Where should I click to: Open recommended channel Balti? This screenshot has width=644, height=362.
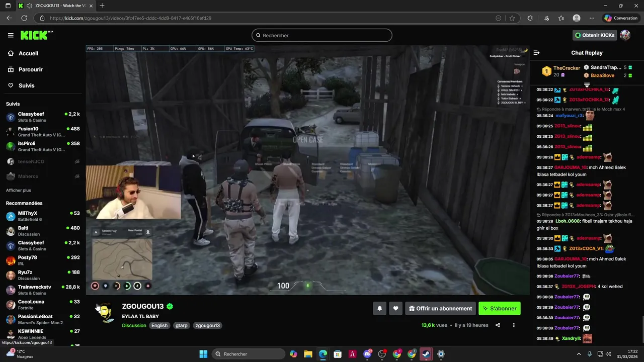pyautogui.click(x=43, y=231)
